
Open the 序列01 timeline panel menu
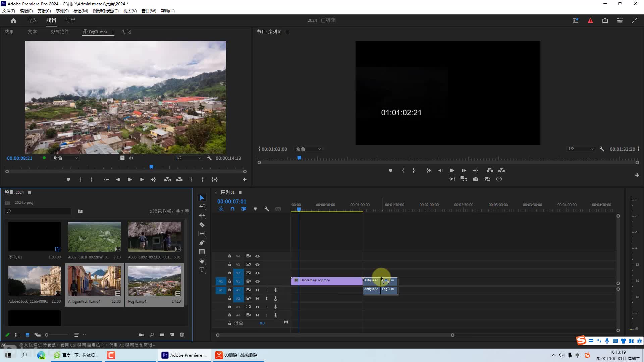(x=240, y=192)
